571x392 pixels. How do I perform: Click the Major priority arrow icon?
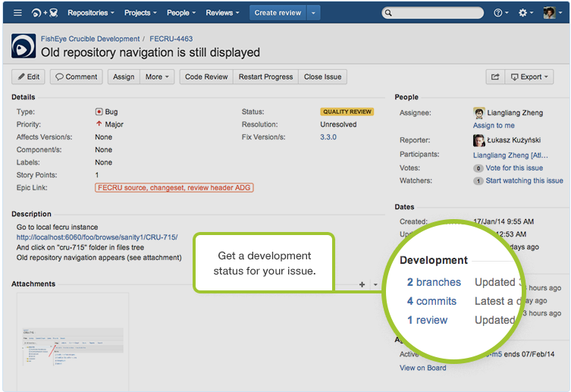tap(99, 124)
